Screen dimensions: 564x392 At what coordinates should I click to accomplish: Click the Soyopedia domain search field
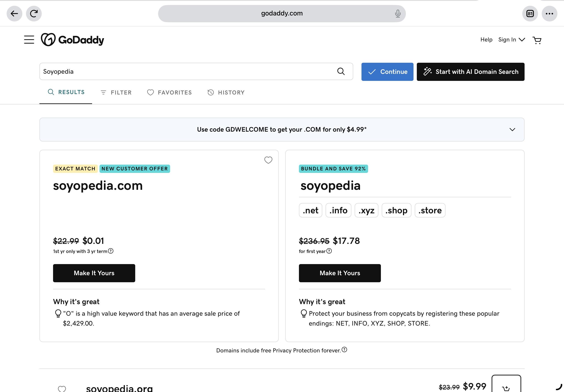(x=188, y=71)
